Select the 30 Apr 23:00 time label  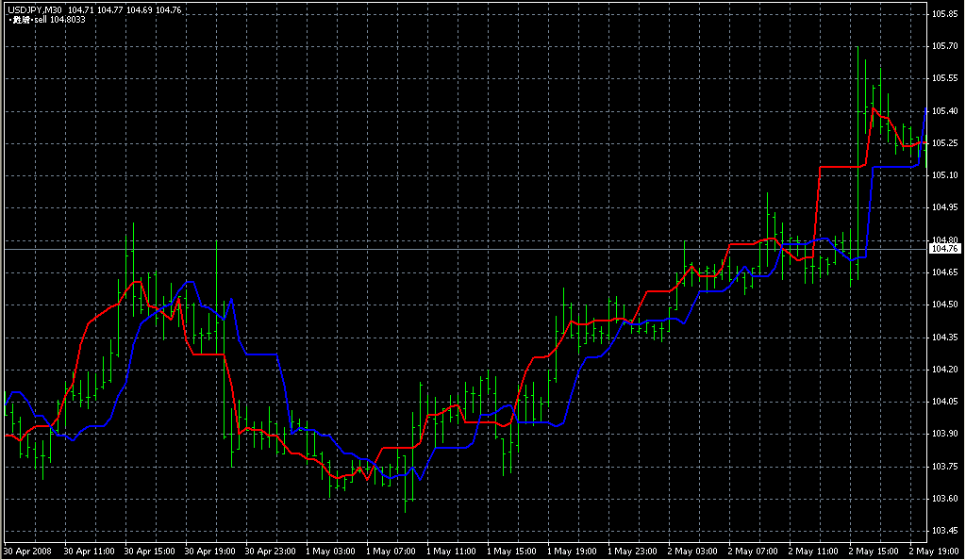pos(270,551)
